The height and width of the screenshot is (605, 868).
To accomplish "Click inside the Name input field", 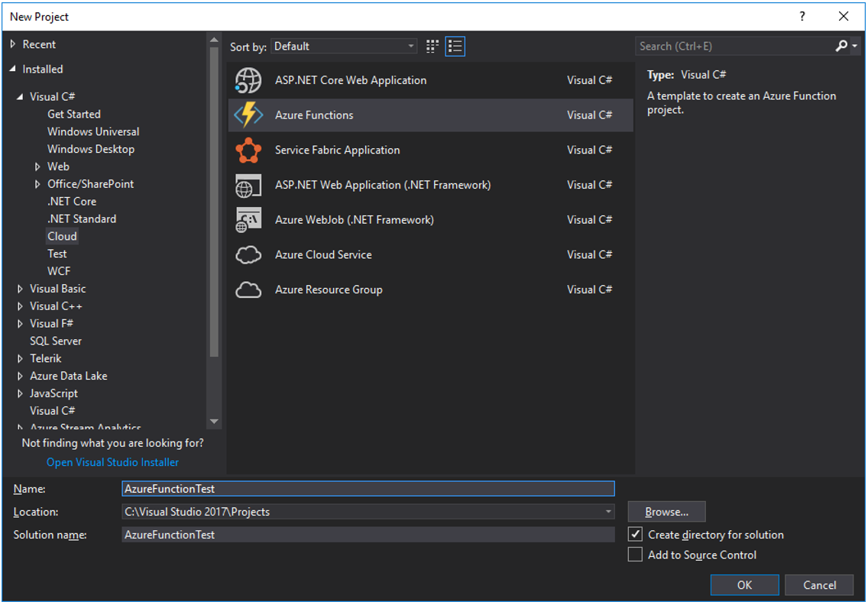I will 367,488.
